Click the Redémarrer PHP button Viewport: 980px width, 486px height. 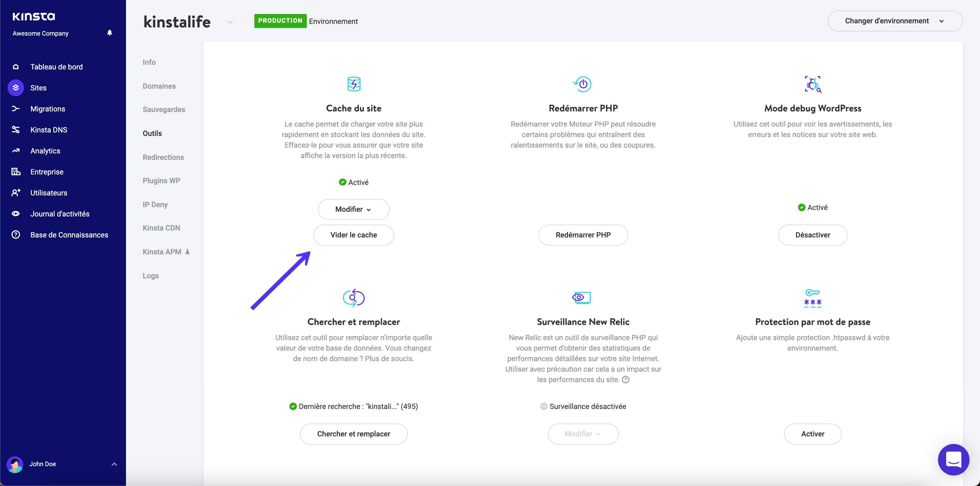coord(583,235)
